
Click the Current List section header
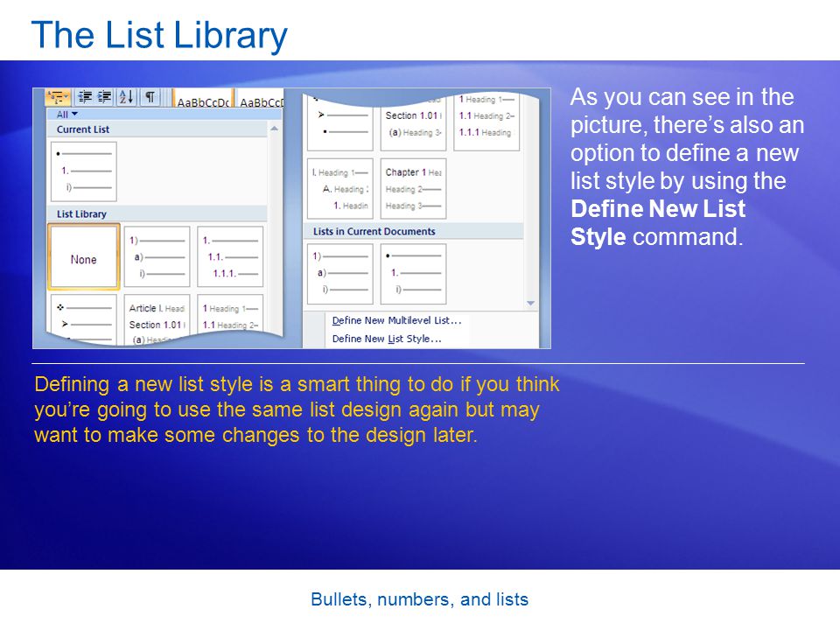[157, 129]
